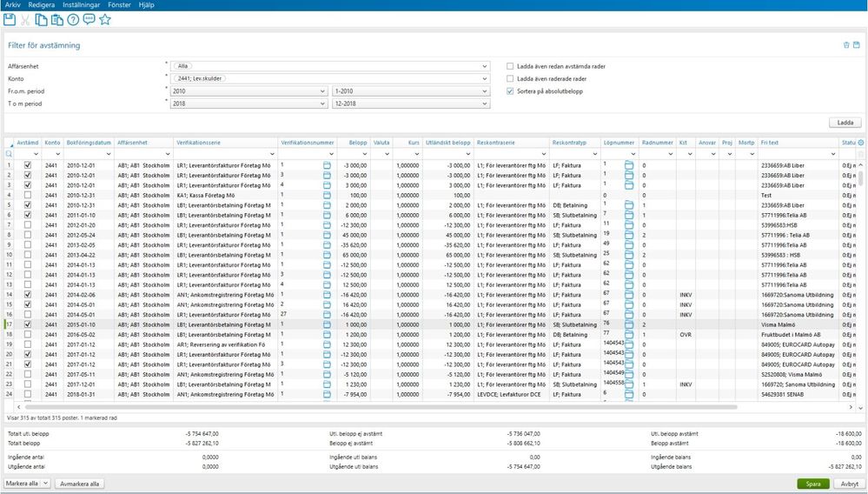
Task: Click the Avmarkera alla button
Action: click(79, 484)
